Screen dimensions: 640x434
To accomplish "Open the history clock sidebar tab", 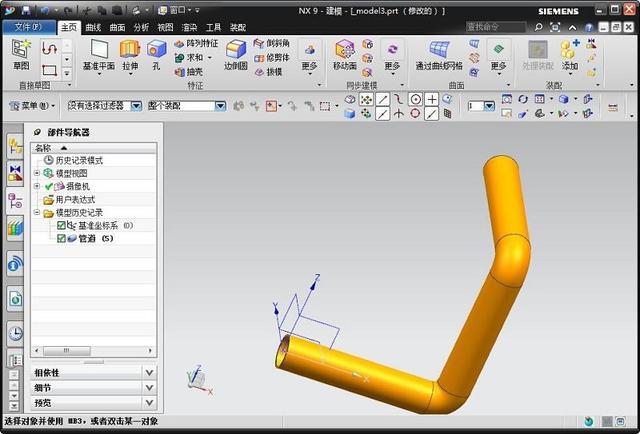I will coord(15,333).
